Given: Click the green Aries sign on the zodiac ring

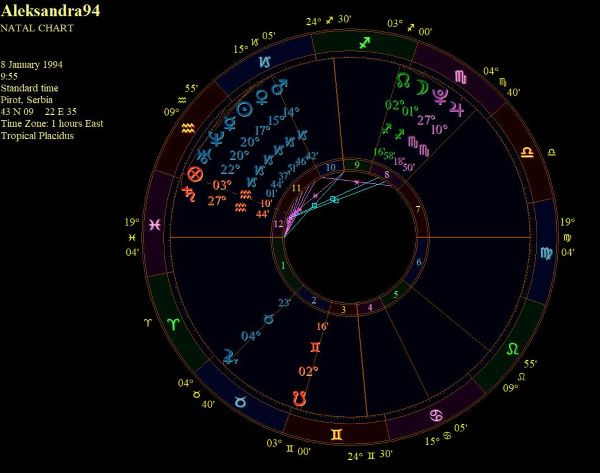Looking at the screenshot, I should [x=174, y=325].
